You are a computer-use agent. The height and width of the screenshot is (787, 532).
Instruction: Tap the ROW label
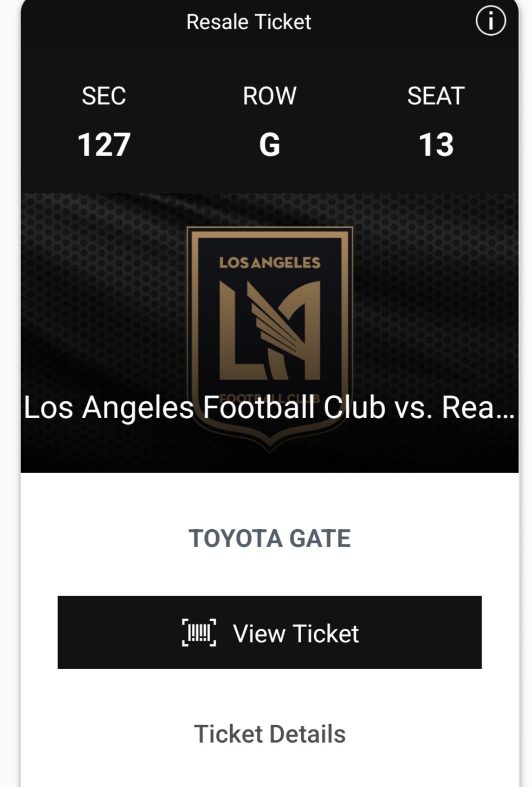(269, 96)
